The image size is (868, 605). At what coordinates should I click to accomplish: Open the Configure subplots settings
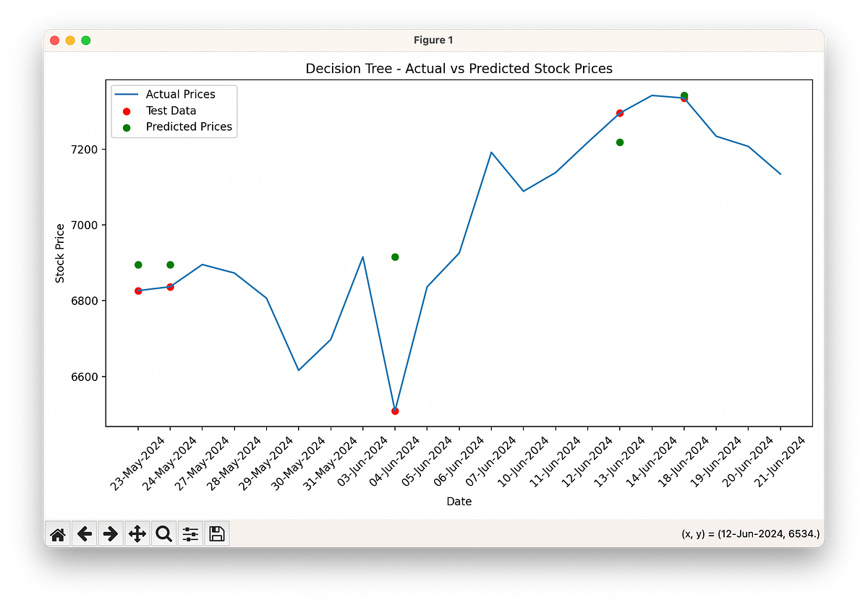[x=190, y=533]
